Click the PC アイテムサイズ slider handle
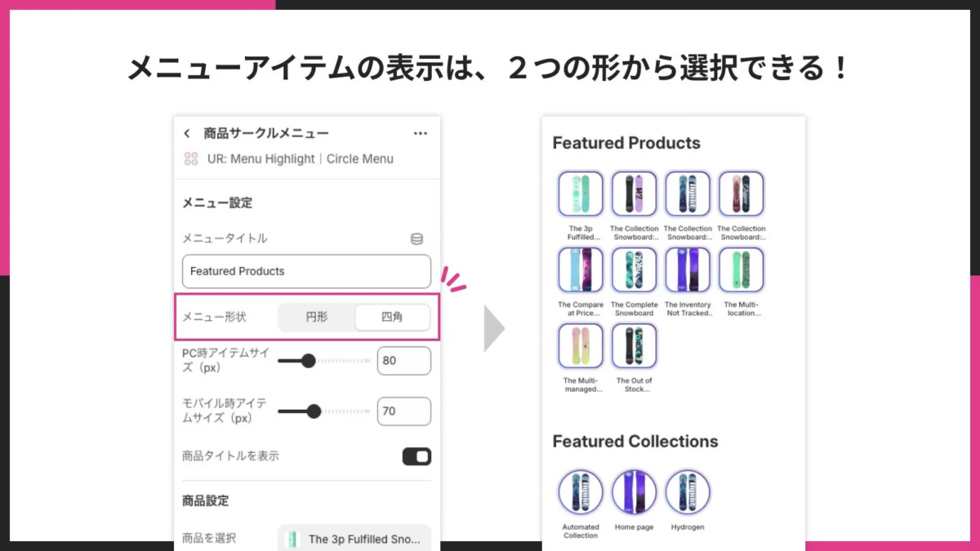Viewport: 980px width, 551px height. pyautogui.click(x=308, y=360)
